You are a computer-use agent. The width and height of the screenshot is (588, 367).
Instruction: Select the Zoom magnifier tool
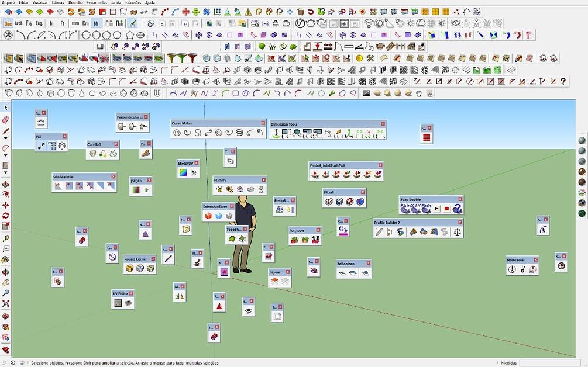6,293
